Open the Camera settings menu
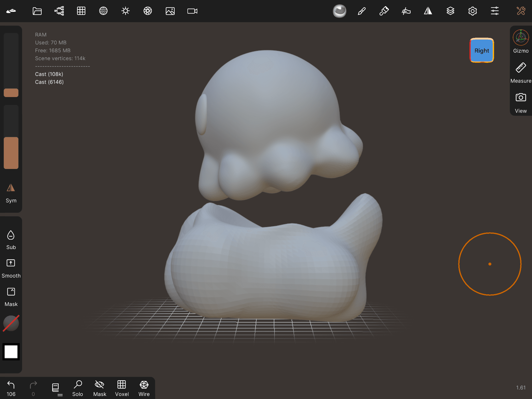This screenshot has width=532, height=399. click(192, 11)
